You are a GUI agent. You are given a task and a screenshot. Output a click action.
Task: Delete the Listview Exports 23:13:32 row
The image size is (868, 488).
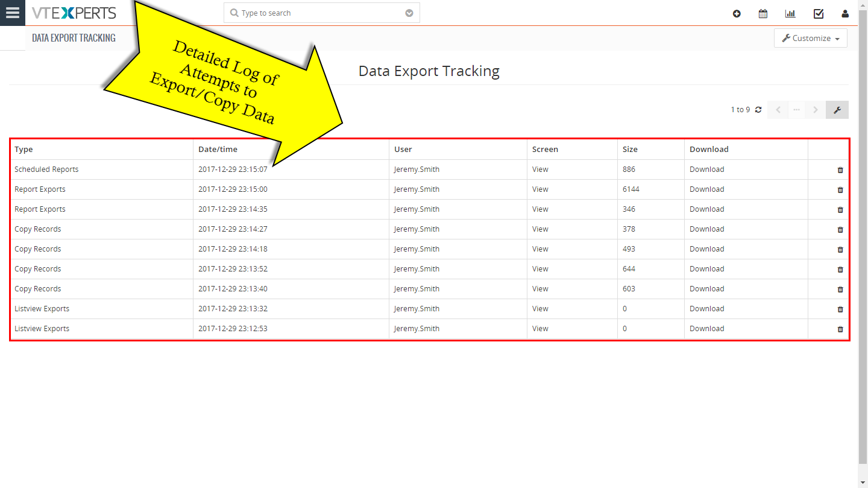840,309
